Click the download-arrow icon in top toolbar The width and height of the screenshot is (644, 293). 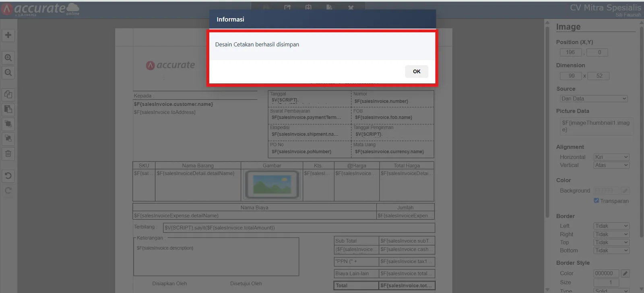click(x=308, y=8)
